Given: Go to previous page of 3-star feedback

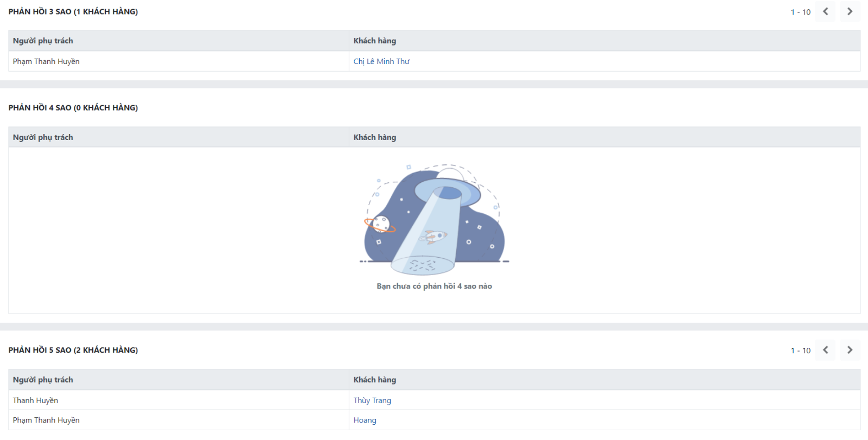Looking at the screenshot, I should coord(825,11).
